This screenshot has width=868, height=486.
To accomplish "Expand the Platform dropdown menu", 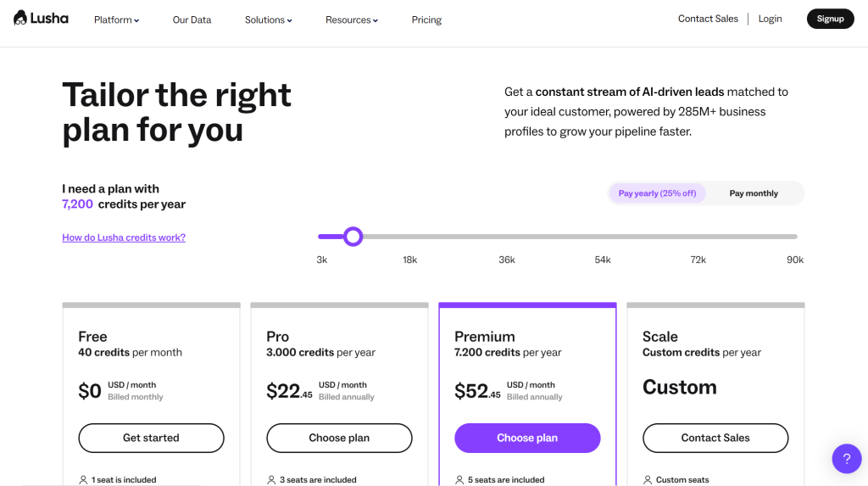I will tap(117, 20).
